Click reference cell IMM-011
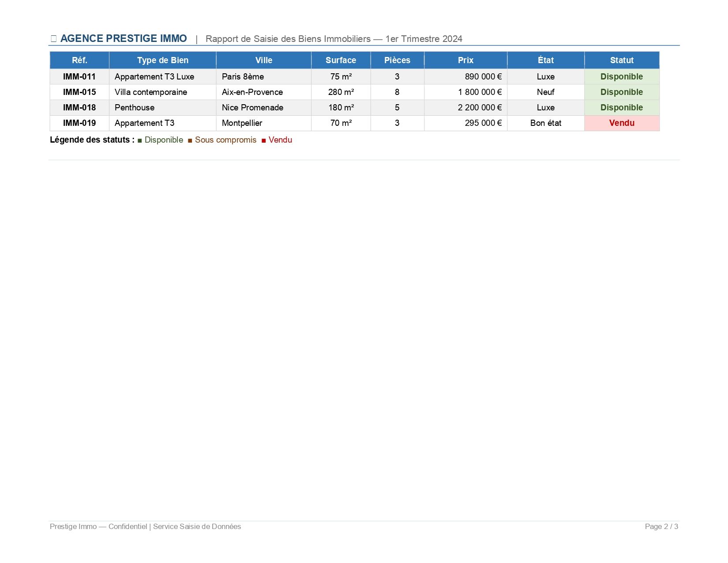 [x=79, y=77]
